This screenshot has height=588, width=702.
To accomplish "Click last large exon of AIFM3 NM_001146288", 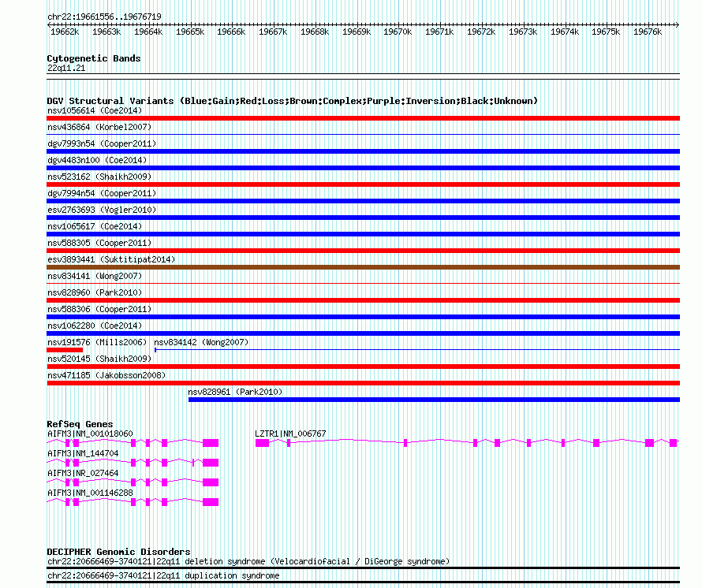I will pos(211,502).
